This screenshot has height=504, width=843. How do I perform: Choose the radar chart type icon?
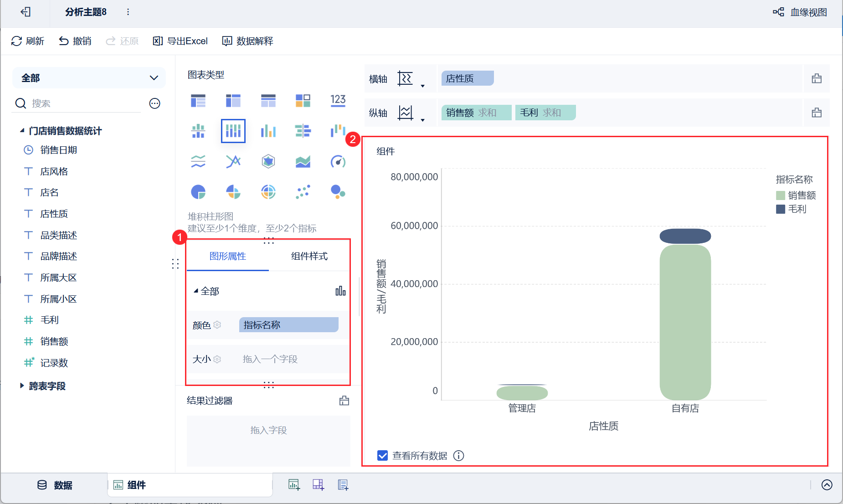(268, 161)
